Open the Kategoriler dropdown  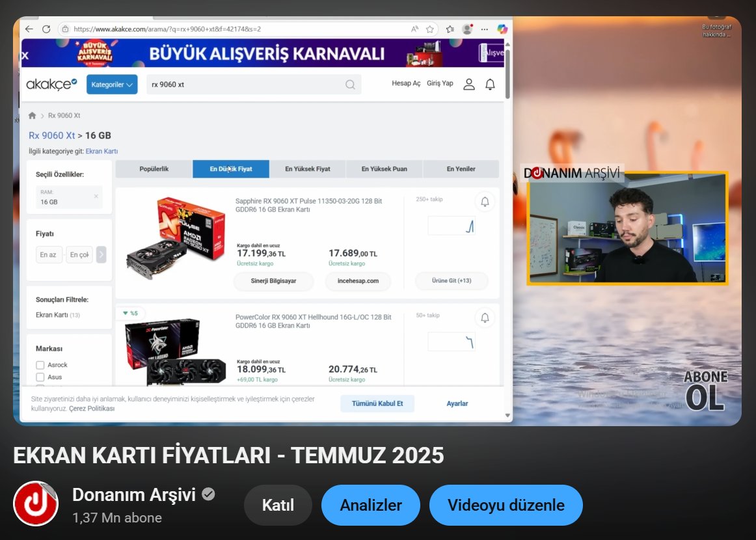click(x=111, y=85)
